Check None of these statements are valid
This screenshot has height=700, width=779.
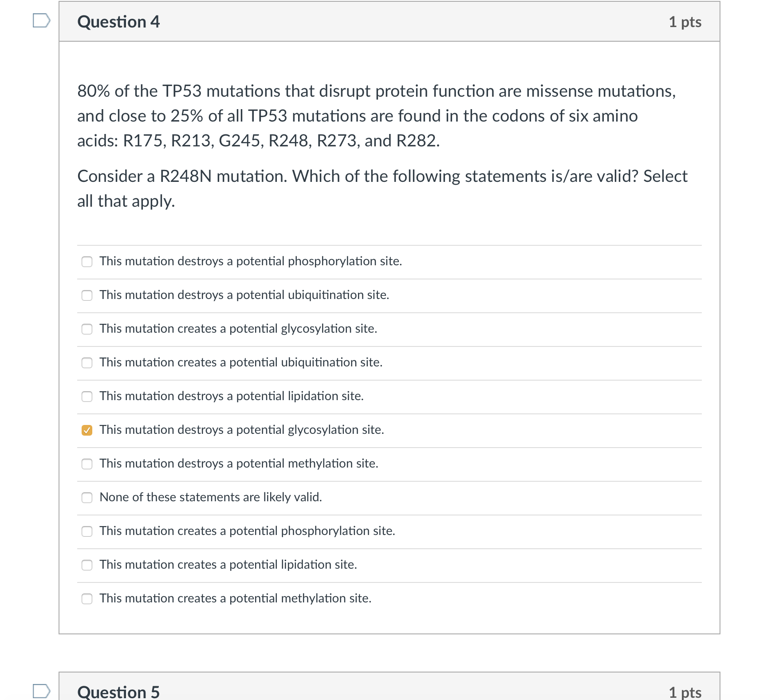87,498
